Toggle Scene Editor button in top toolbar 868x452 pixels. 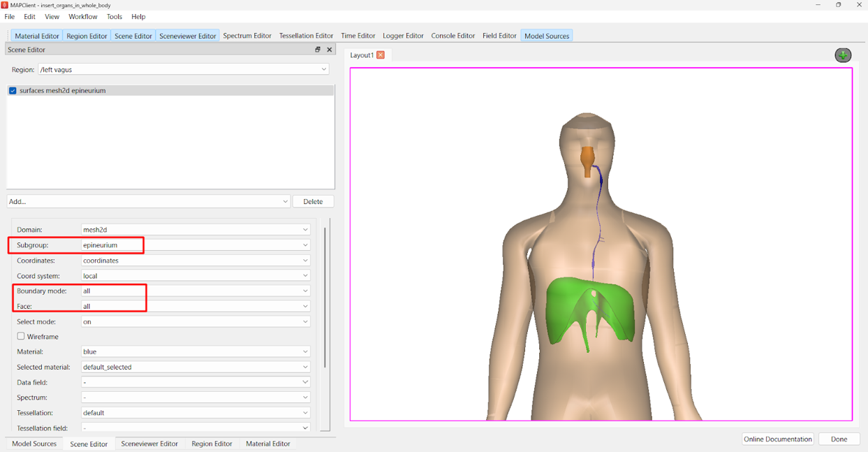click(x=133, y=36)
